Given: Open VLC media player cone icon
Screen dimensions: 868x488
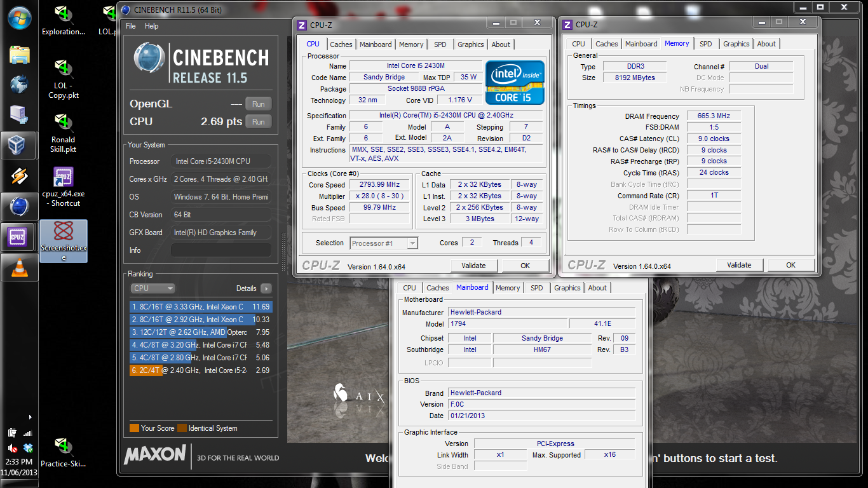Looking at the screenshot, I should (x=19, y=268).
